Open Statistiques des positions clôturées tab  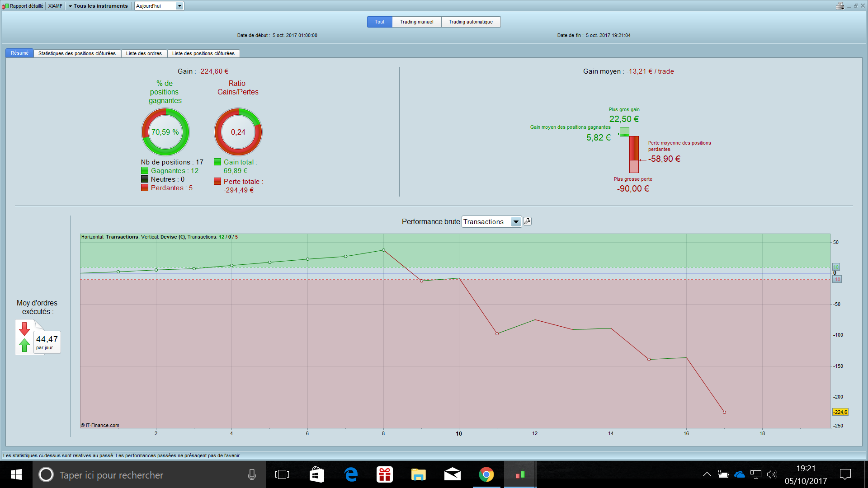coord(77,53)
